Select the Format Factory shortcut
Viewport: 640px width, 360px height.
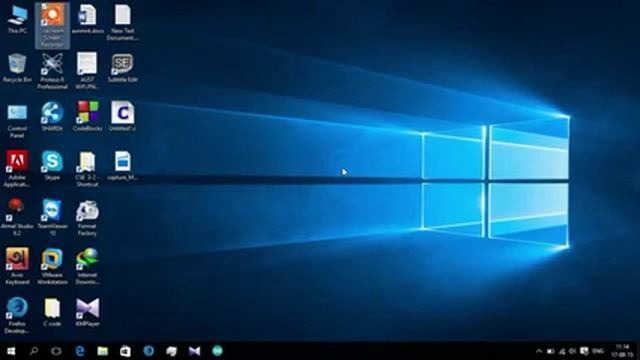(87, 218)
